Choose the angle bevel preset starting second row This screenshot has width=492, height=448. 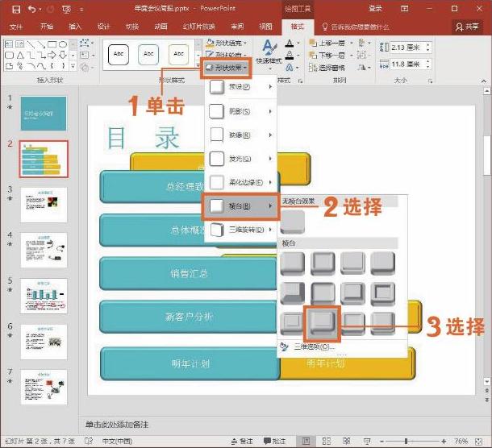[293, 293]
